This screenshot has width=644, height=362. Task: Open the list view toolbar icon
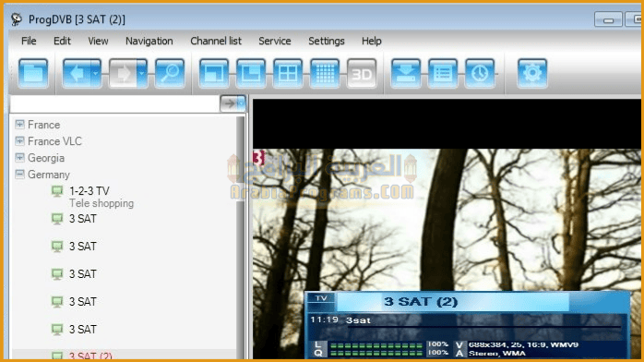[x=442, y=73]
